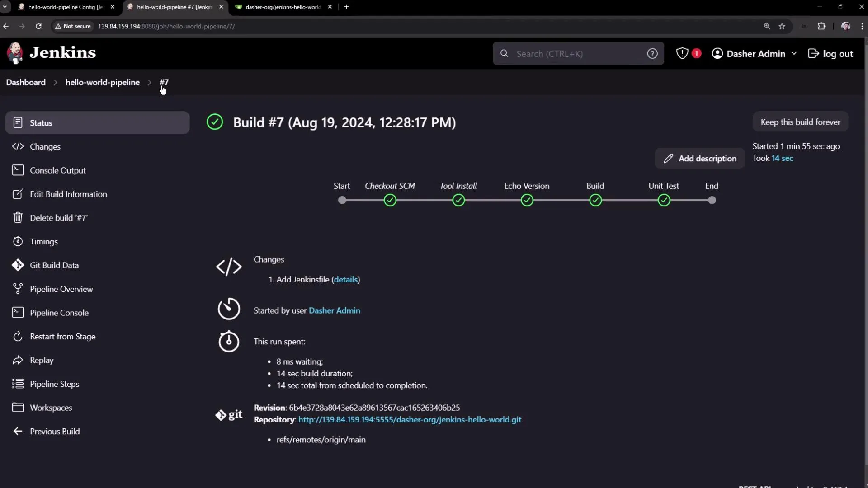Select Restart from Stage
Screen dimensions: 868x488
coord(62,336)
